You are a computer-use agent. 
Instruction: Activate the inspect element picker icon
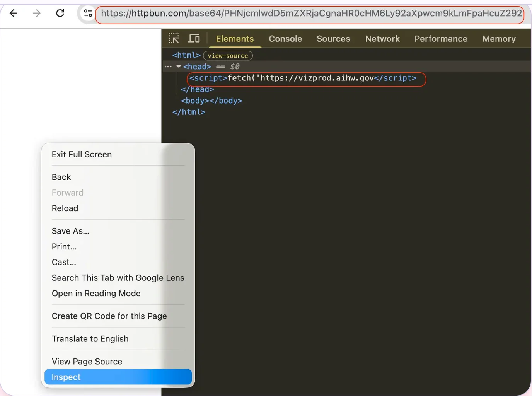coord(174,38)
